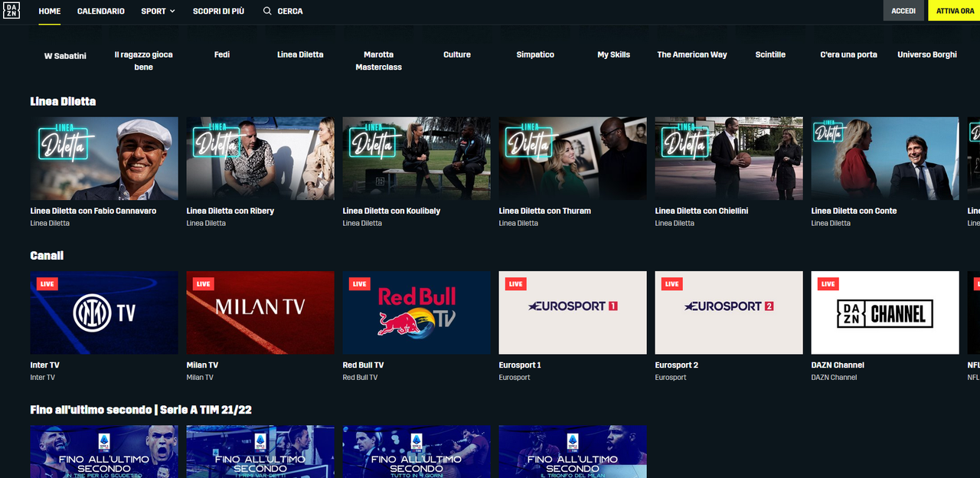Screen dimensions: 980x478
Task: Select the Universo Borghi category
Action: click(927, 54)
